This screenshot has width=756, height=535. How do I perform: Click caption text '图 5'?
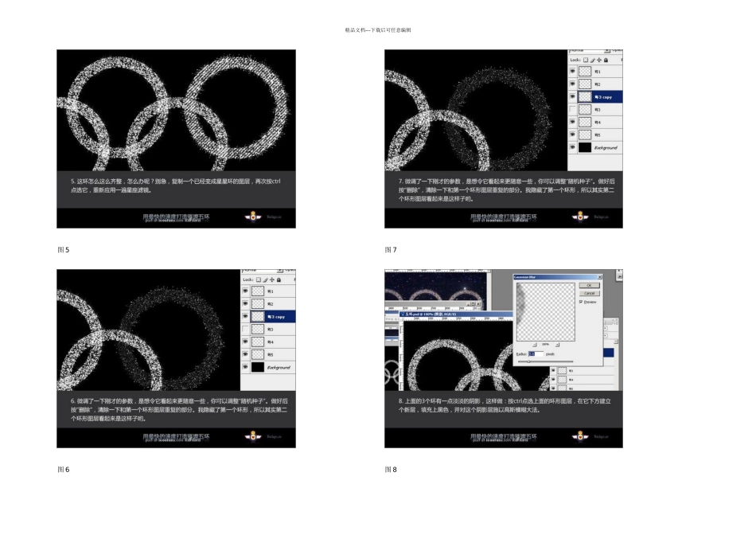[x=63, y=250]
